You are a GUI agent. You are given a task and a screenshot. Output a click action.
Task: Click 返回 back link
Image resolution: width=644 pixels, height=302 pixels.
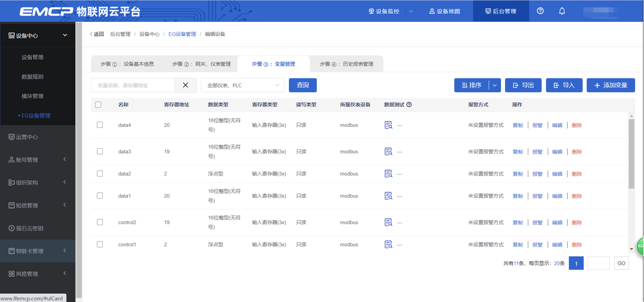coord(97,34)
